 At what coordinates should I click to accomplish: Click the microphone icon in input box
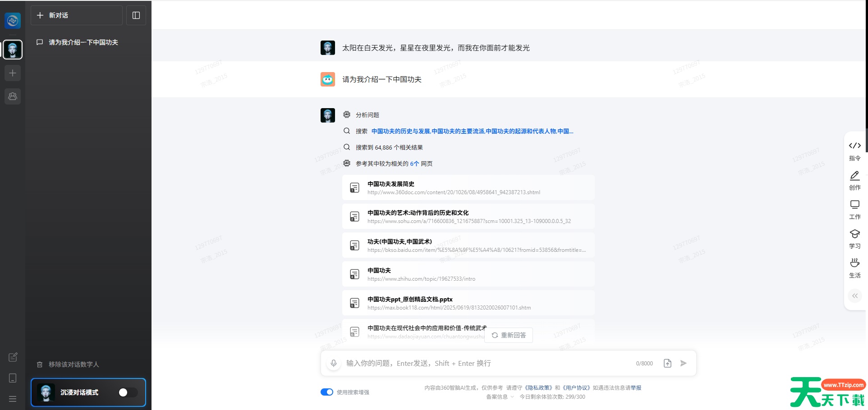(333, 363)
